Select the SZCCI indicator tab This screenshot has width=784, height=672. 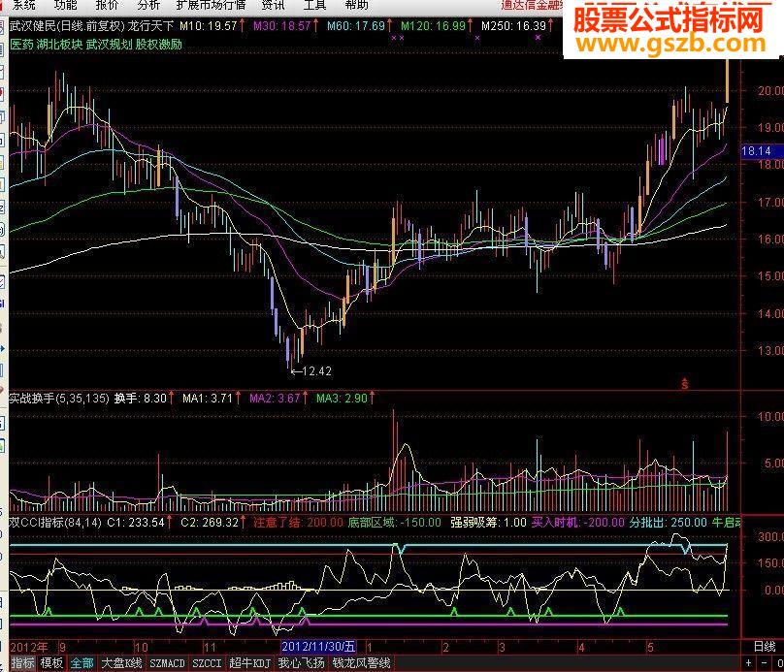pyautogui.click(x=207, y=663)
